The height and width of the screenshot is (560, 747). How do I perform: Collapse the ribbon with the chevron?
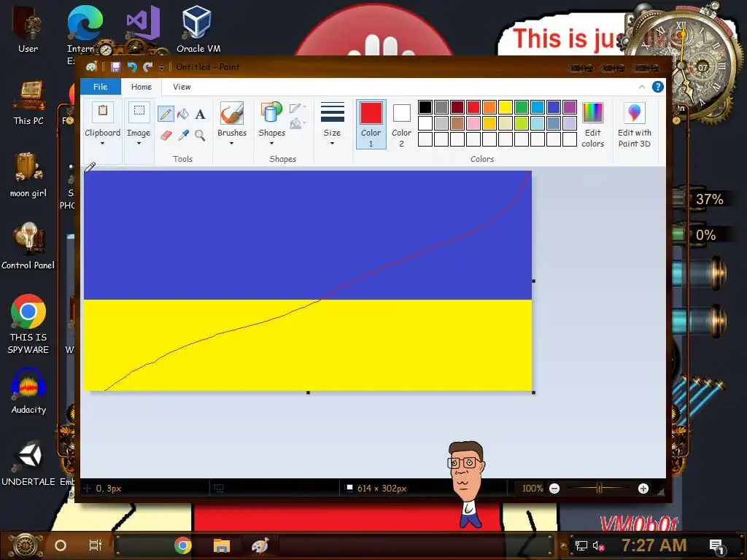pyautogui.click(x=642, y=87)
